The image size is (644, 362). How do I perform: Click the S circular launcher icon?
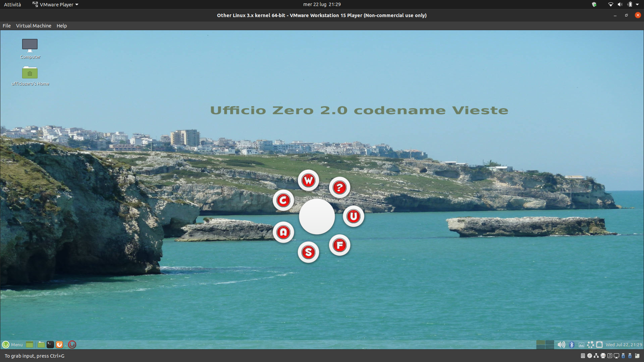[308, 252]
